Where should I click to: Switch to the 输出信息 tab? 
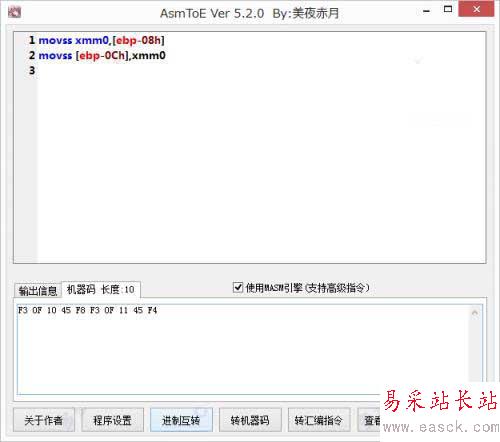point(38,291)
